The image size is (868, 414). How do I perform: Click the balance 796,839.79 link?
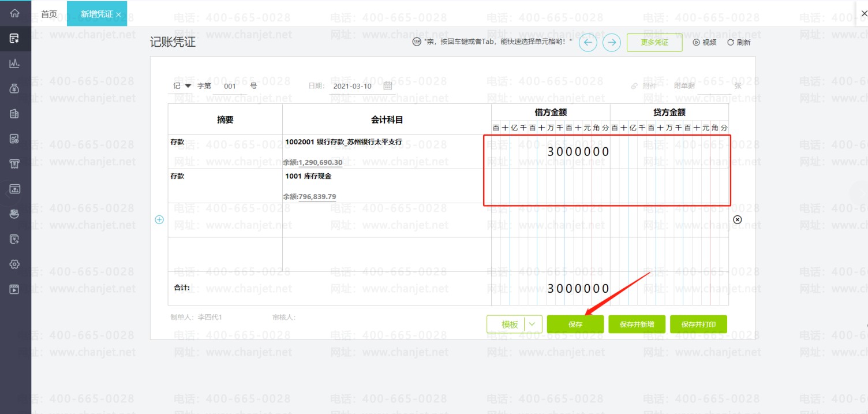tap(317, 196)
